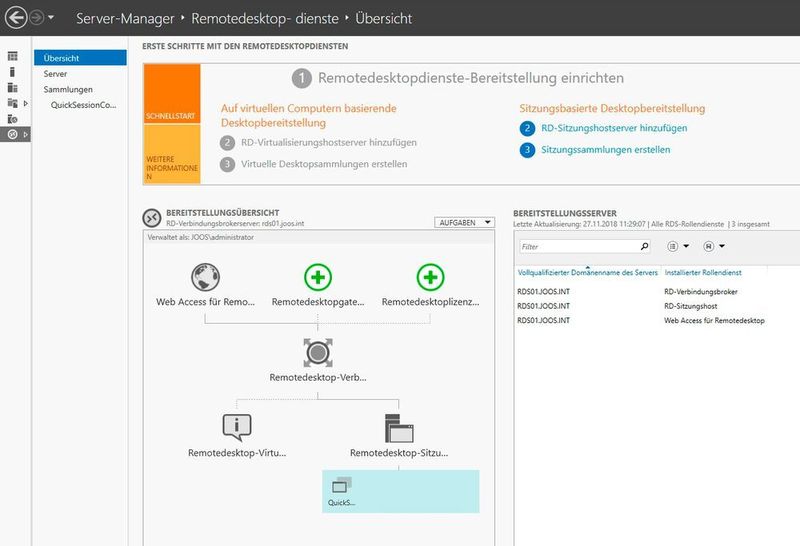Select the Web Access für Remotedesktop row
This screenshot has height=546, width=800.
tap(657, 320)
